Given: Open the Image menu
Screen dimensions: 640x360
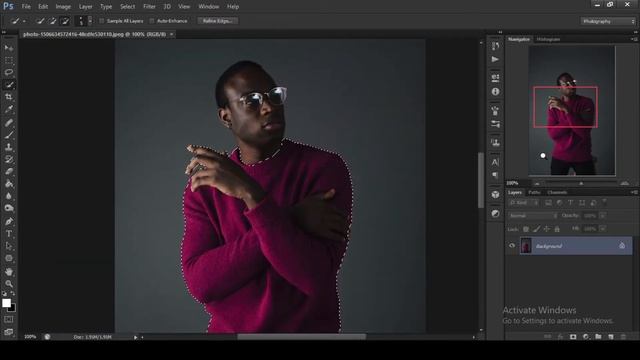Looking at the screenshot, I should [x=63, y=7].
